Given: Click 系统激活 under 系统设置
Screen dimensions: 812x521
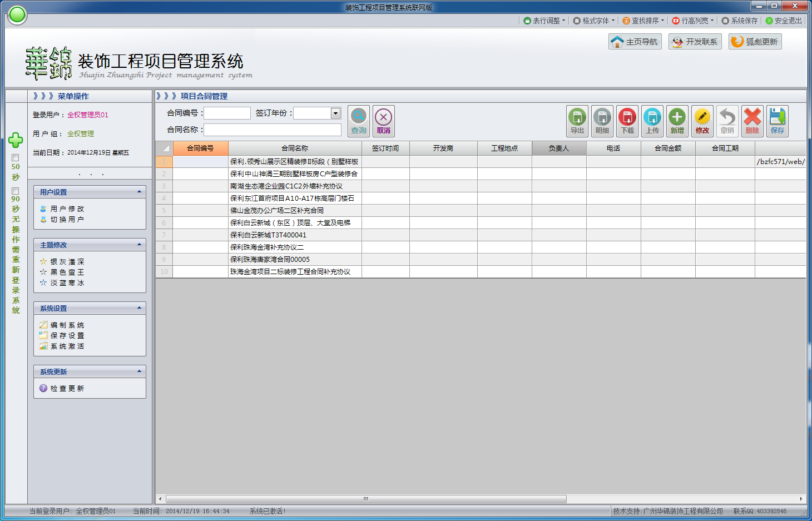Looking at the screenshot, I should 66,346.
